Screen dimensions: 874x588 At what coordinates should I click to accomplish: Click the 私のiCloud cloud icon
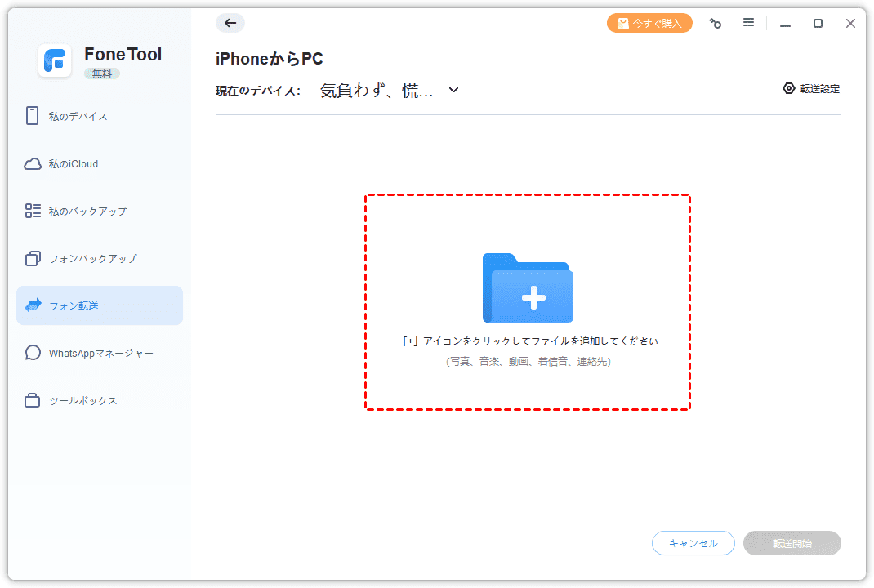[33, 164]
